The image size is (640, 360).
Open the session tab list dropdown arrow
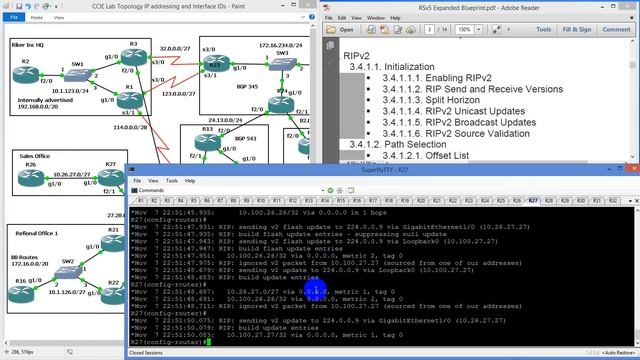pos(630,201)
